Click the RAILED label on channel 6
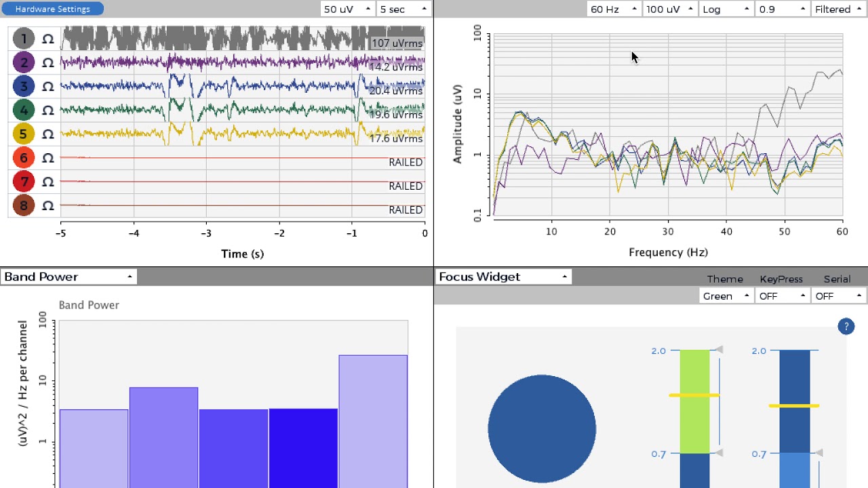868x488 pixels. 406,163
